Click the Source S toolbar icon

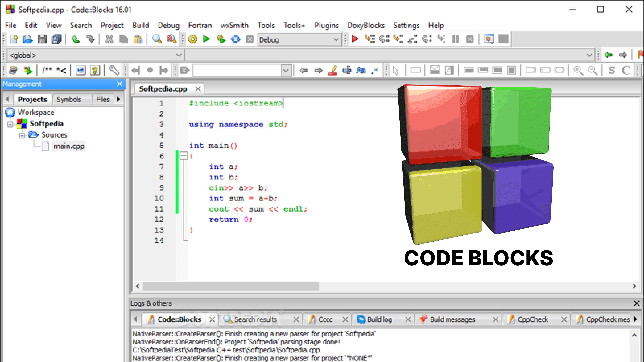point(612,70)
